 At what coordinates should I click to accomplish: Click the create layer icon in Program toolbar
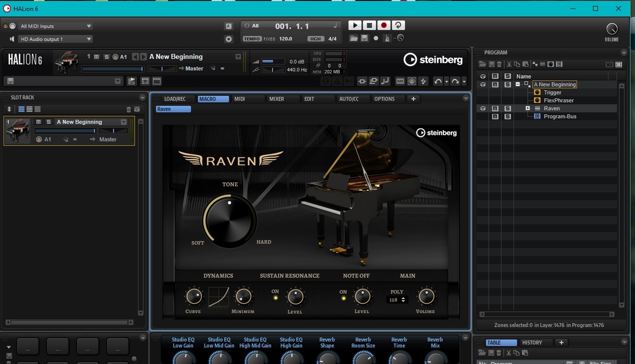pos(542,64)
